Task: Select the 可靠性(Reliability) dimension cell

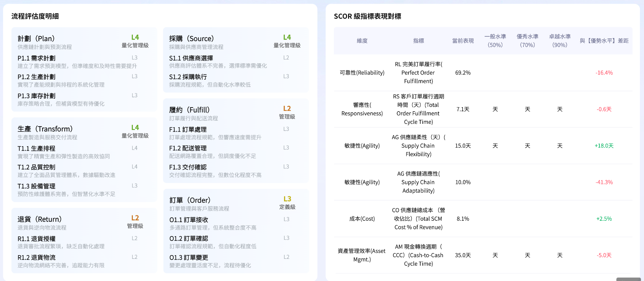Action: (362, 73)
